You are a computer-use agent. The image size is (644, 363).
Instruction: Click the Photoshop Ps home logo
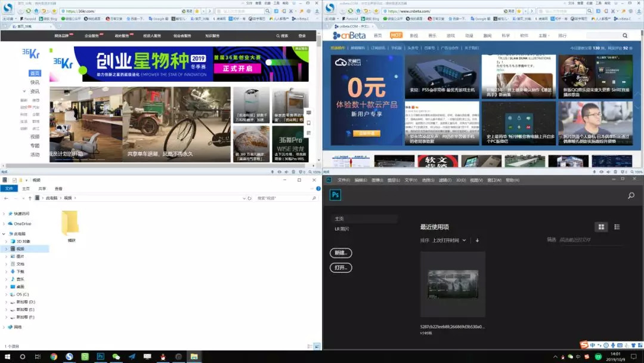(x=335, y=195)
